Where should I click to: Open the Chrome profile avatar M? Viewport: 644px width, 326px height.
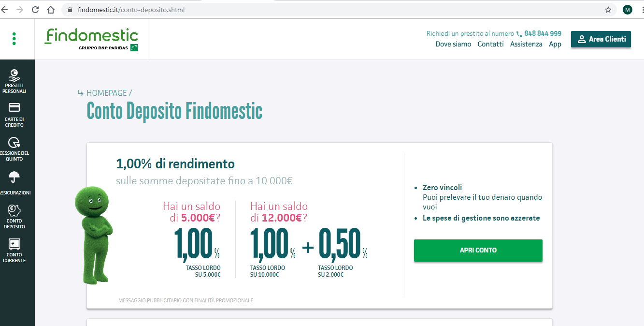tap(628, 10)
